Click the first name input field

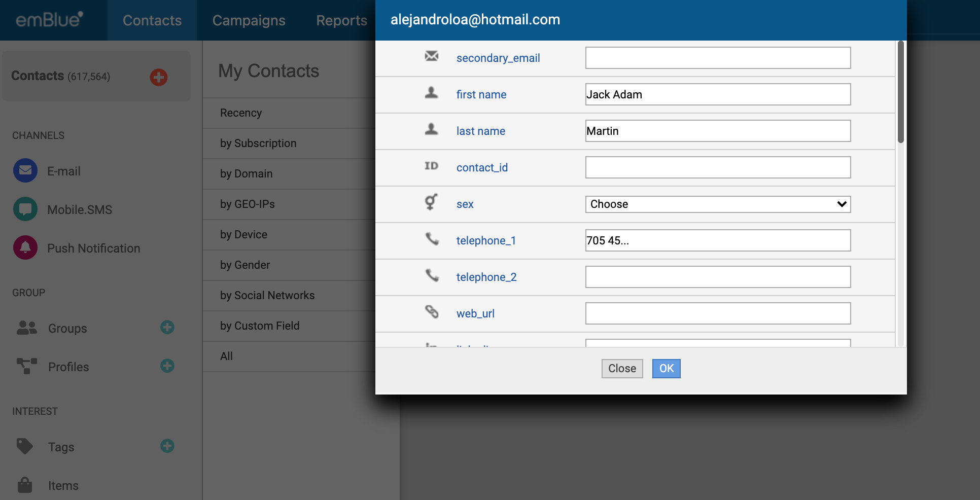718,95
